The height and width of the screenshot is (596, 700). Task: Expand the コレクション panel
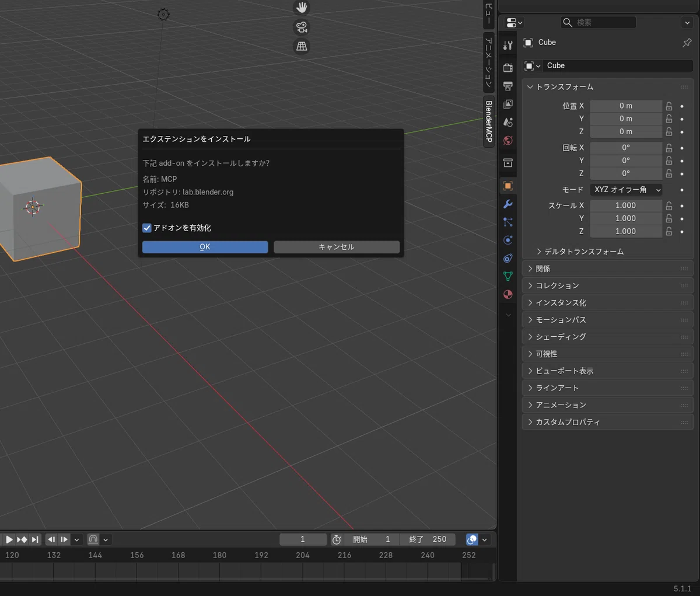(x=607, y=285)
